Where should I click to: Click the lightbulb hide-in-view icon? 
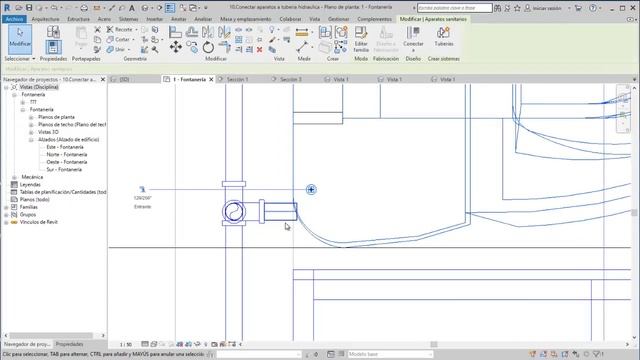(x=272, y=29)
